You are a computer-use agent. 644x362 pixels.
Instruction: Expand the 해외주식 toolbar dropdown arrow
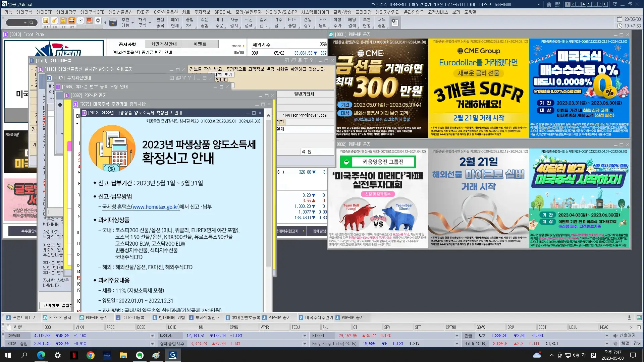tap(150, 23)
